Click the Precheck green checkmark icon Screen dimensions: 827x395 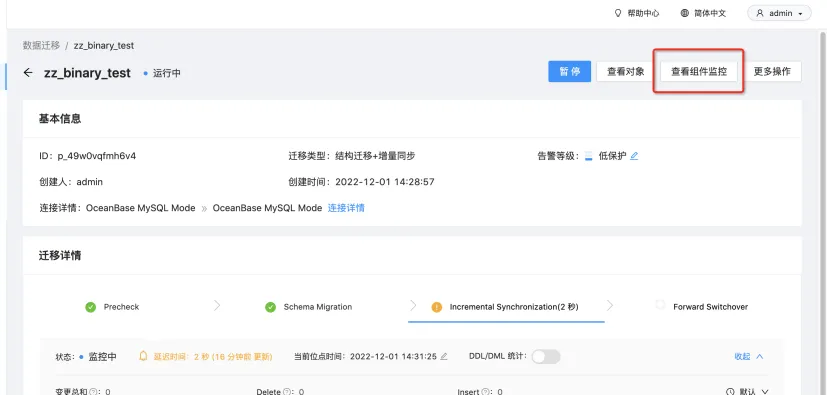[x=91, y=307]
